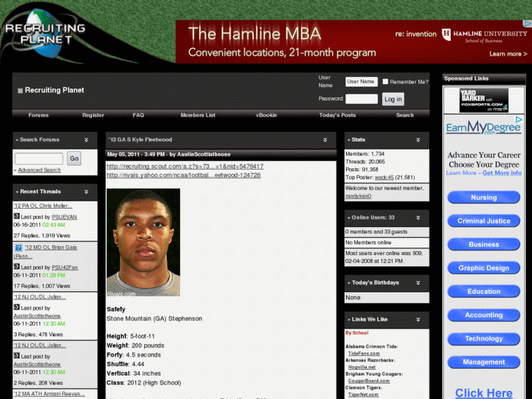Open the vBookie menu item
532x399 pixels.
point(266,115)
